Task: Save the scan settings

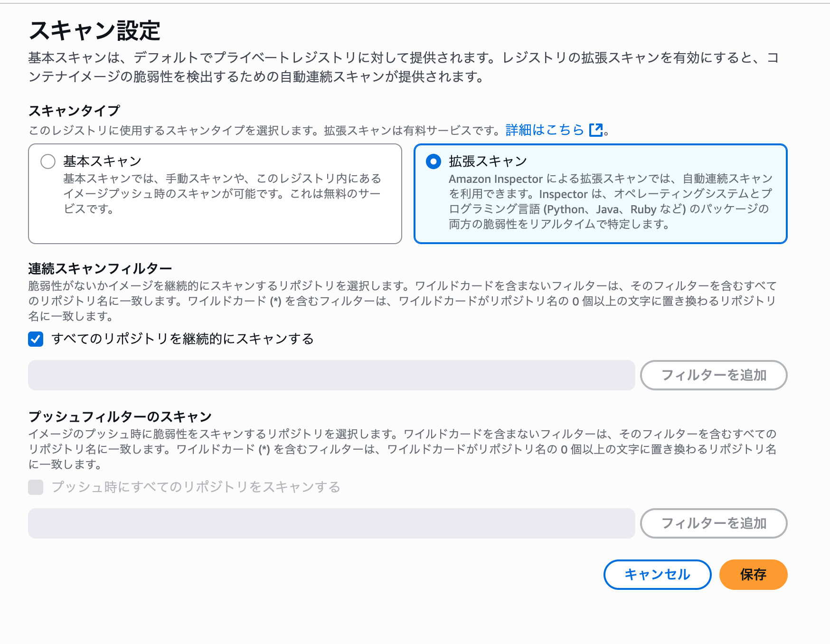Action: point(753,575)
